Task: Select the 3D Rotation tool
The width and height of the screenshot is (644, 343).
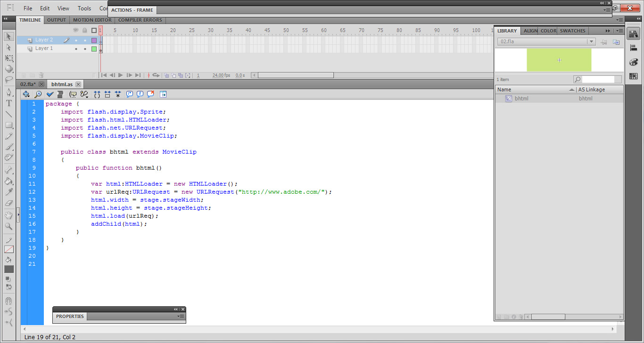Action: click(8, 69)
